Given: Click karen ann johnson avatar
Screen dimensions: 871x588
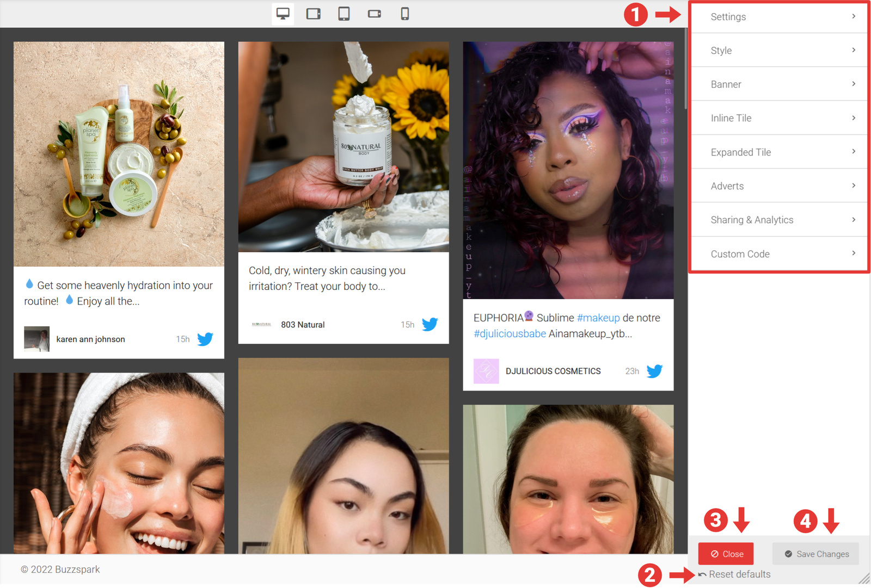Looking at the screenshot, I should 36,339.
